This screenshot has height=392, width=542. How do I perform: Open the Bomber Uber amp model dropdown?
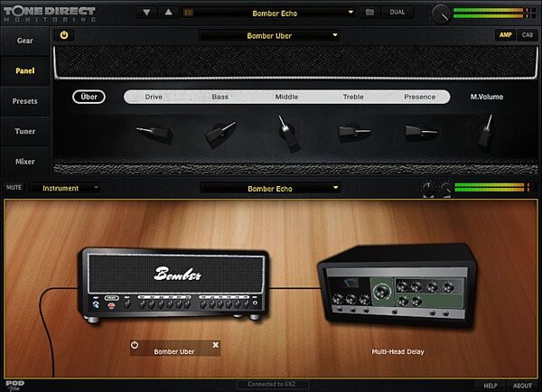coord(269,35)
